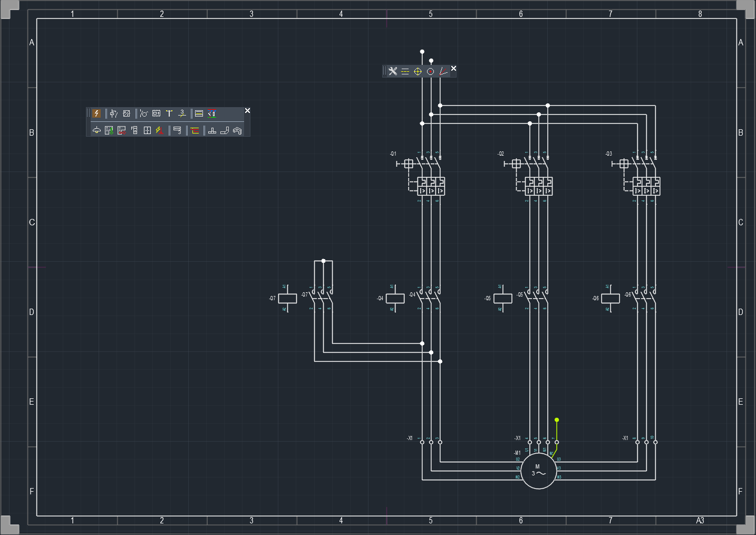Select the relay coil with contact symbol tool
756x535 pixels.
click(x=113, y=113)
